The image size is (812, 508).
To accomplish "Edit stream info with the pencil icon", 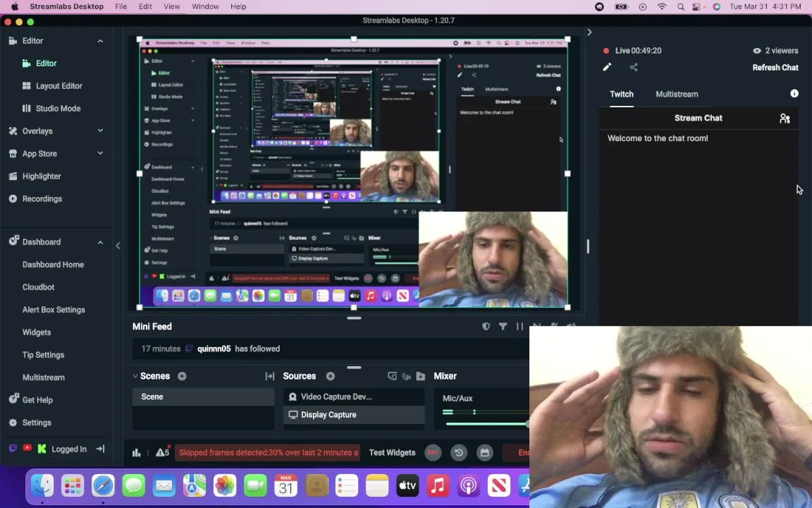I will [x=607, y=67].
